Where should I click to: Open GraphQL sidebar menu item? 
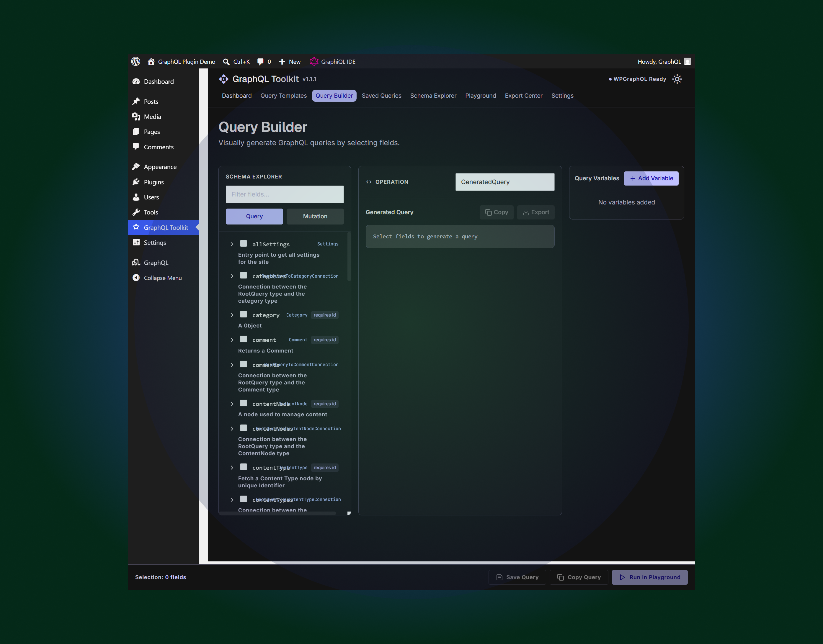(x=164, y=263)
